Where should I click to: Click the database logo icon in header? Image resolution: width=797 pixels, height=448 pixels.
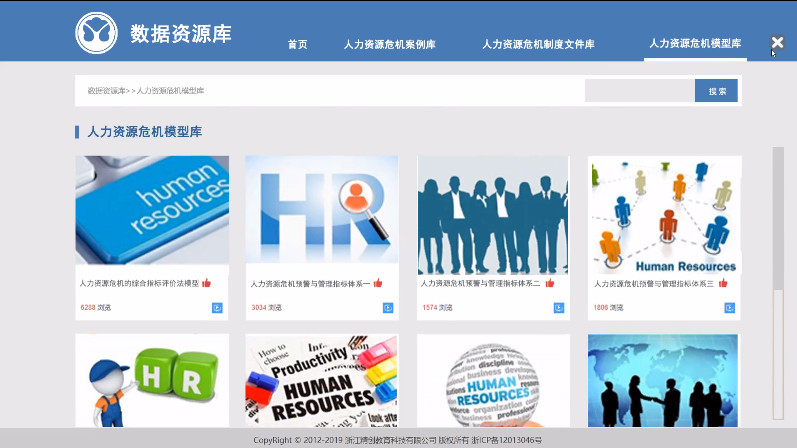coord(96,33)
